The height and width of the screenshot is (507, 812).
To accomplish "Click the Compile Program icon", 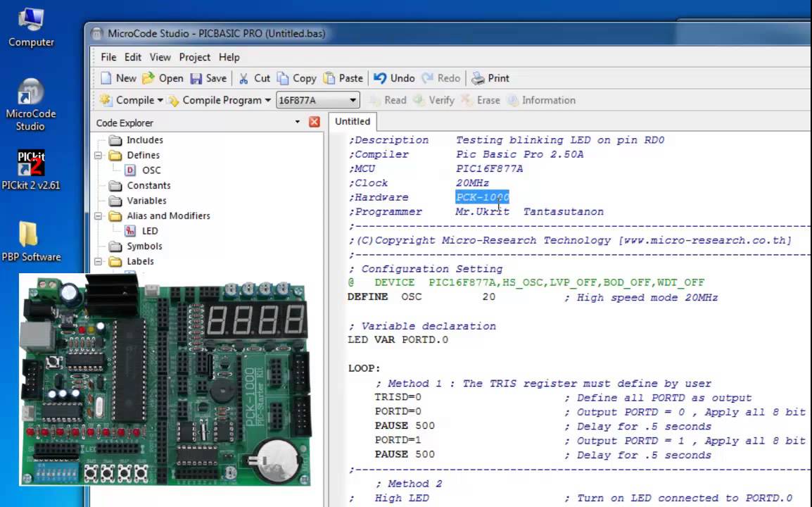I will pyautogui.click(x=174, y=100).
